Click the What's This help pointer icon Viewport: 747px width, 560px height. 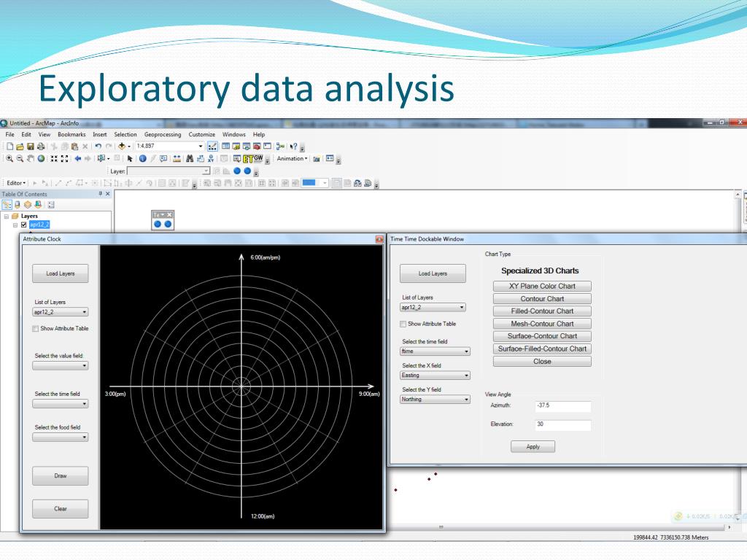pos(294,147)
